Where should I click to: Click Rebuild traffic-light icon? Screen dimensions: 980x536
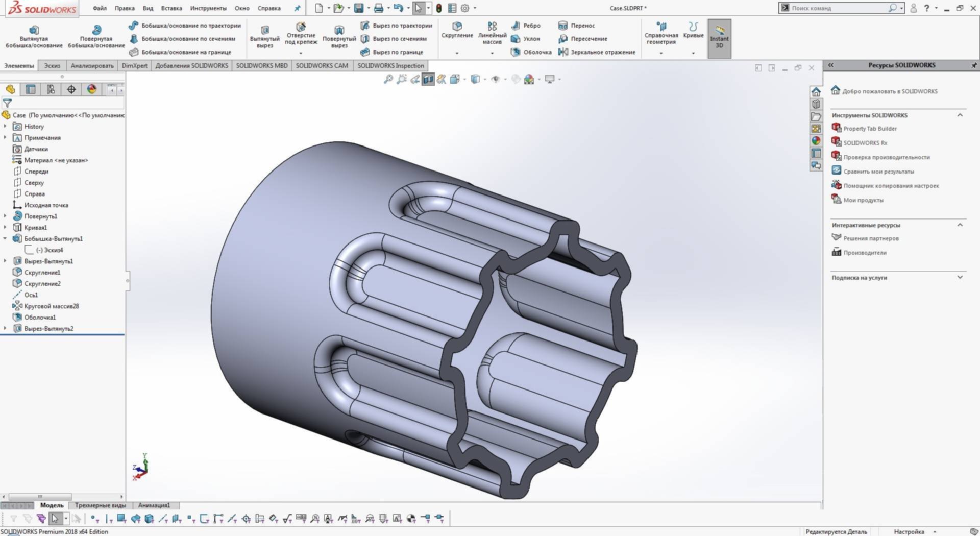(438, 8)
